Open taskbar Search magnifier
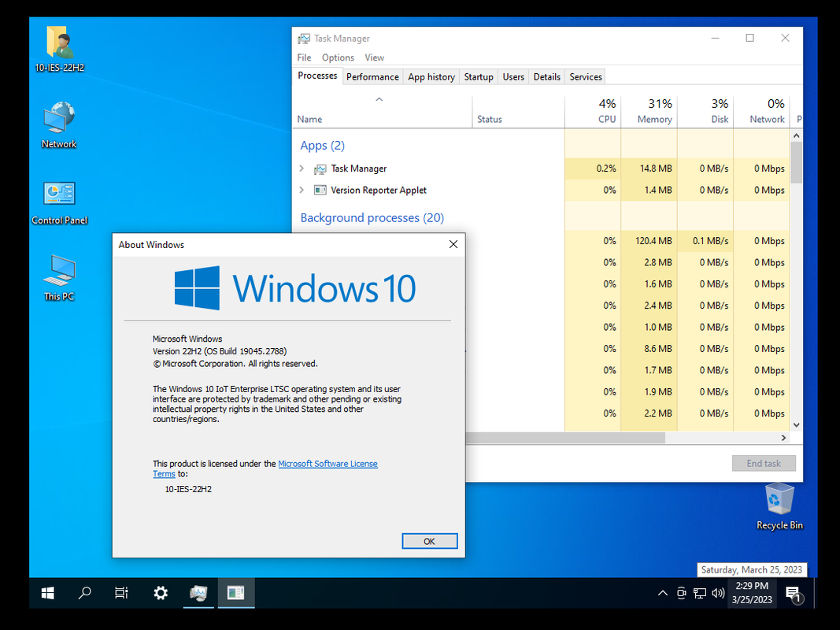Image resolution: width=840 pixels, height=630 pixels. [x=85, y=592]
